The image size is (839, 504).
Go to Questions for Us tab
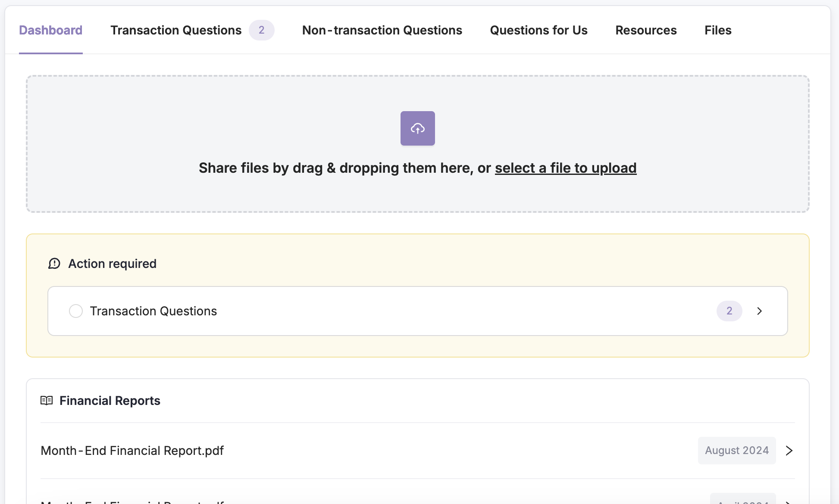[538, 30]
